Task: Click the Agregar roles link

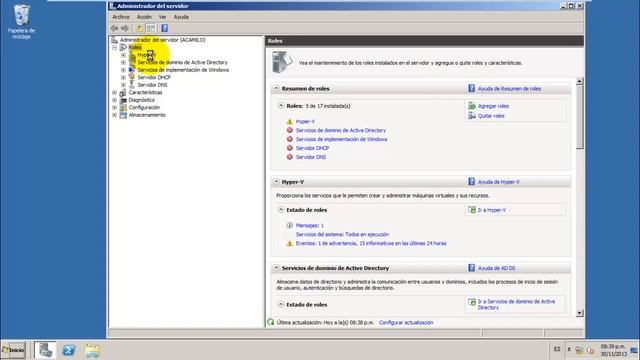Action: coord(493,106)
